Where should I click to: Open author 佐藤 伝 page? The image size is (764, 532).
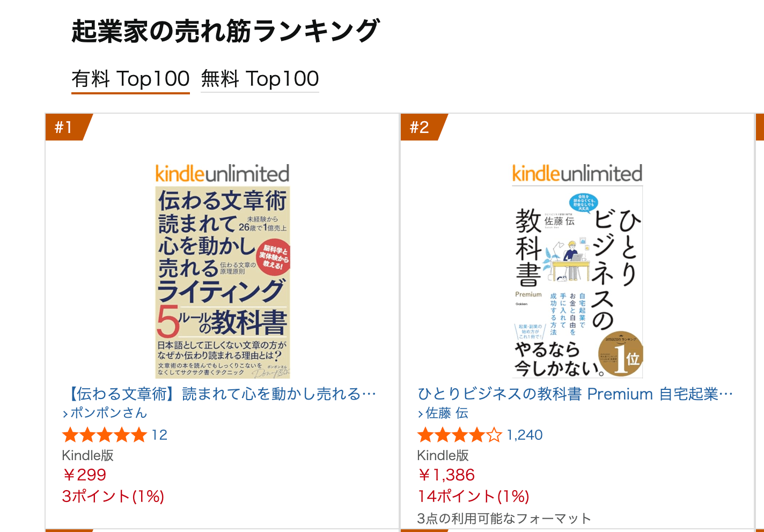pos(447,413)
